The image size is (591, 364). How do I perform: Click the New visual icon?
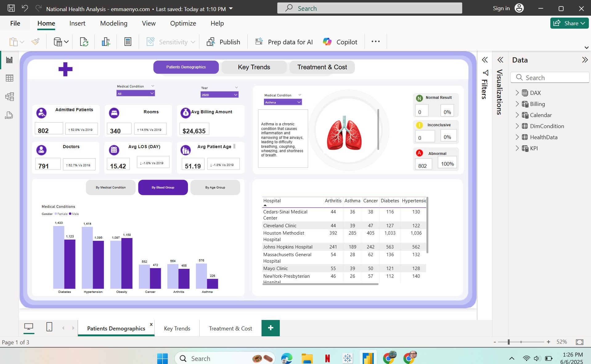point(106,42)
